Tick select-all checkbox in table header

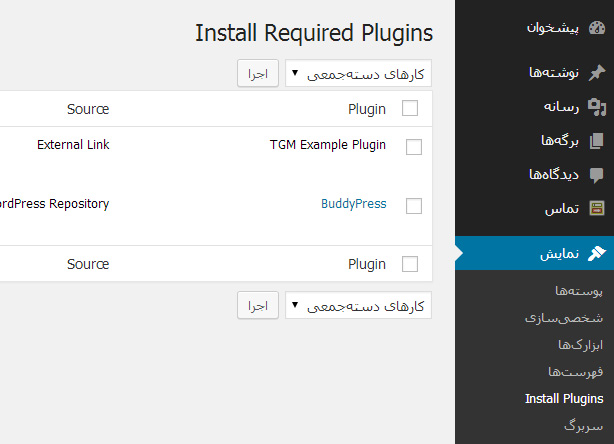click(x=410, y=108)
